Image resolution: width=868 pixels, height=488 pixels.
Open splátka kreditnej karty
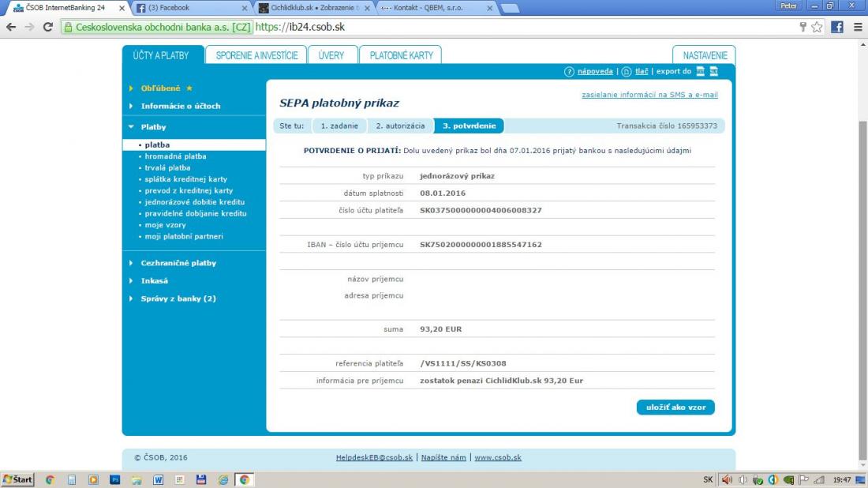(x=185, y=179)
